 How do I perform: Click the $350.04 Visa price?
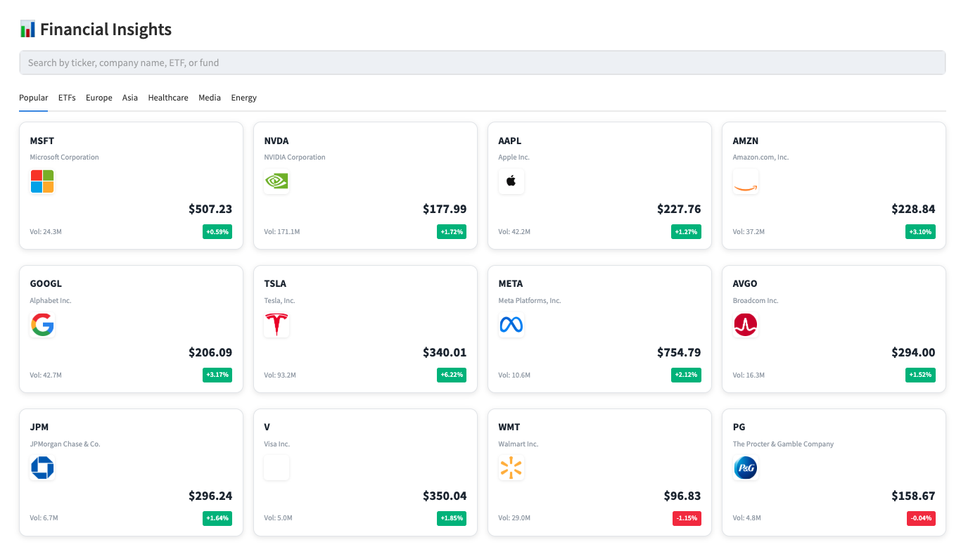pyautogui.click(x=445, y=496)
